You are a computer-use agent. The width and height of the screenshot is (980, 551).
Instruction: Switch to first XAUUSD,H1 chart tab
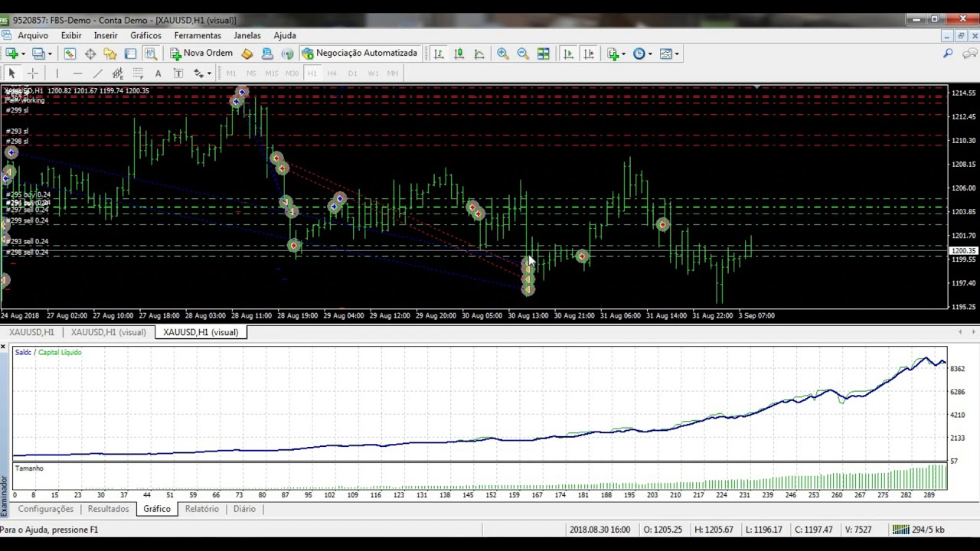(31, 332)
